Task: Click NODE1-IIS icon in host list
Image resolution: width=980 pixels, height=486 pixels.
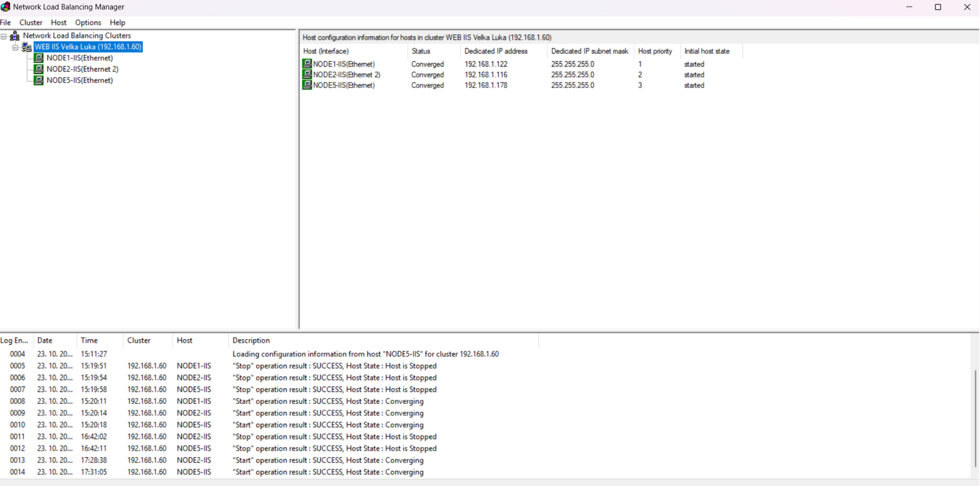Action: coord(307,64)
